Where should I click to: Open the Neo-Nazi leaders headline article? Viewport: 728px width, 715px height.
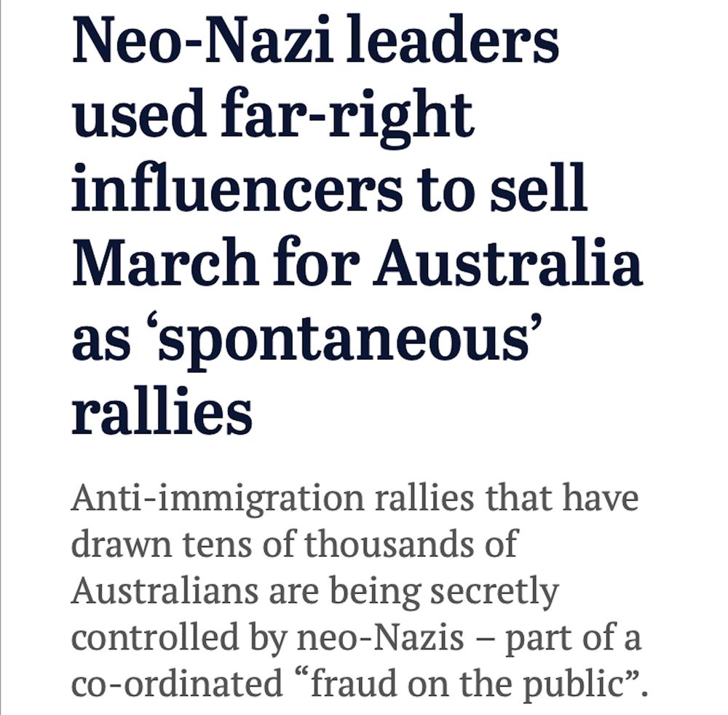[x=357, y=226]
